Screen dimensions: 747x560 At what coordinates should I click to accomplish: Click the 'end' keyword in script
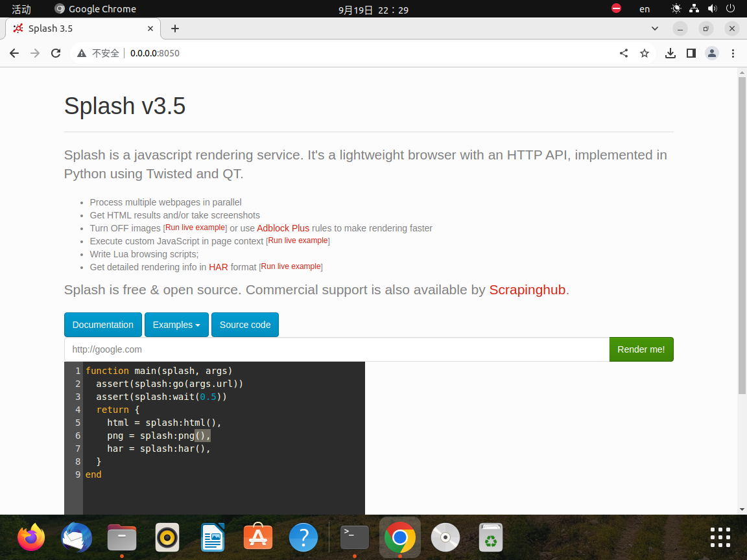pyautogui.click(x=93, y=474)
